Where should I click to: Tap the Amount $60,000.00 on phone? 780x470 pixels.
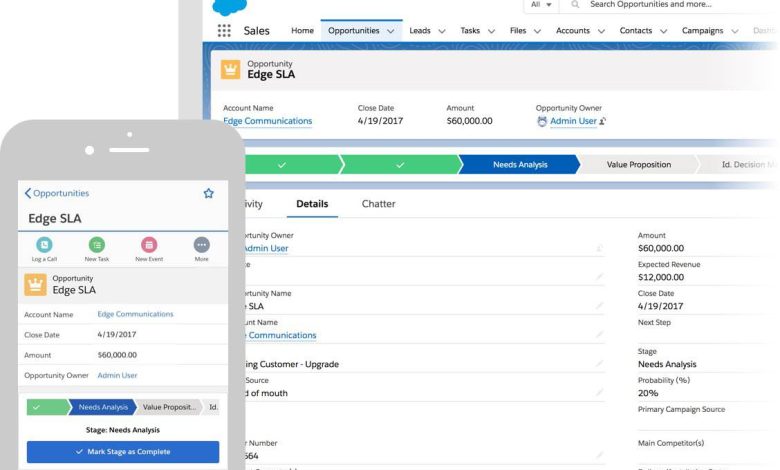117,355
